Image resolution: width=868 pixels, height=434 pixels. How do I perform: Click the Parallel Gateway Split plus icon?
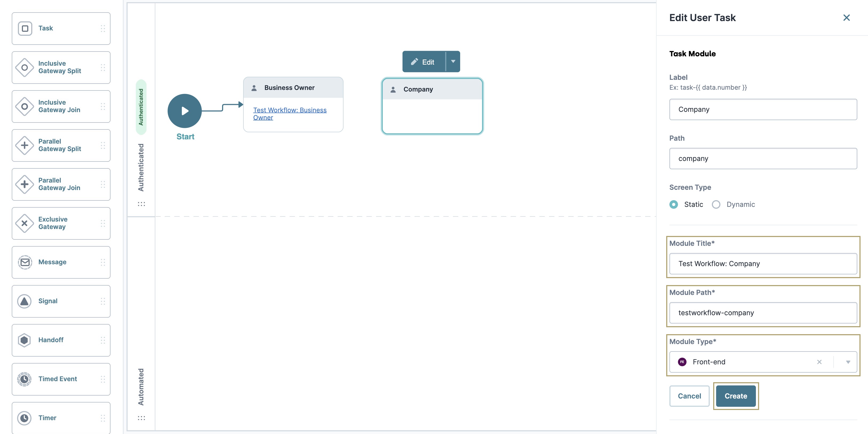click(25, 145)
